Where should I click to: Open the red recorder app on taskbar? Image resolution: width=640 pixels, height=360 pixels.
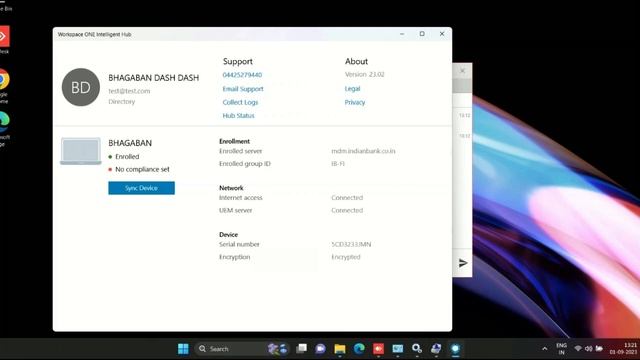(x=378, y=349)
